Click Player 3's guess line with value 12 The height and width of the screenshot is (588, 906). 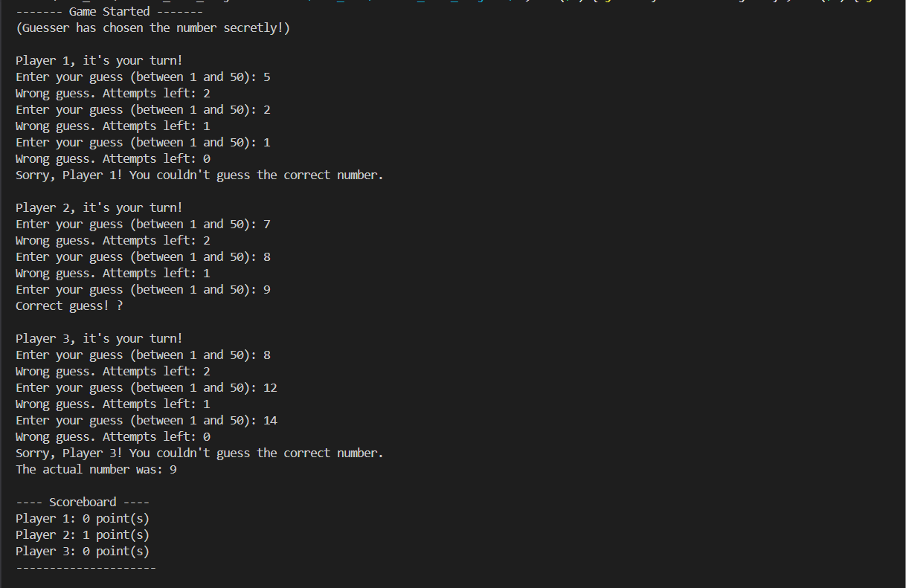[146, 388]
